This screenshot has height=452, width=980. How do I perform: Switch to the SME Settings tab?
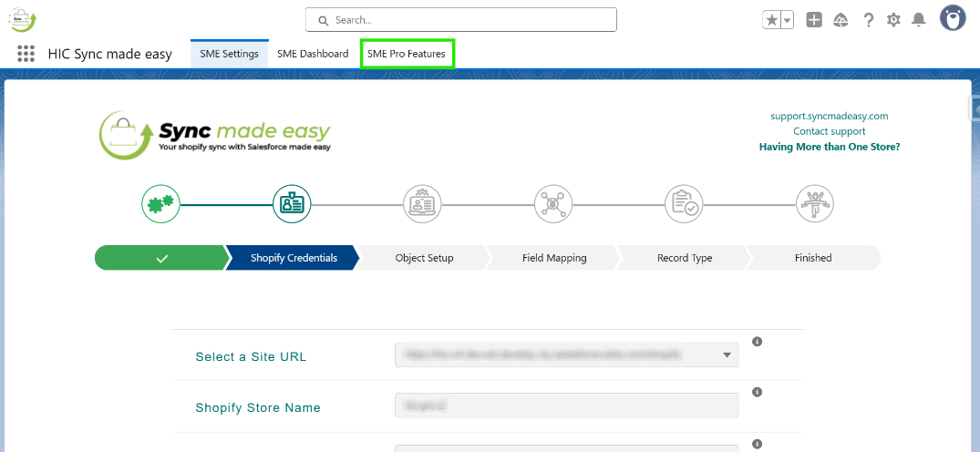230,54
